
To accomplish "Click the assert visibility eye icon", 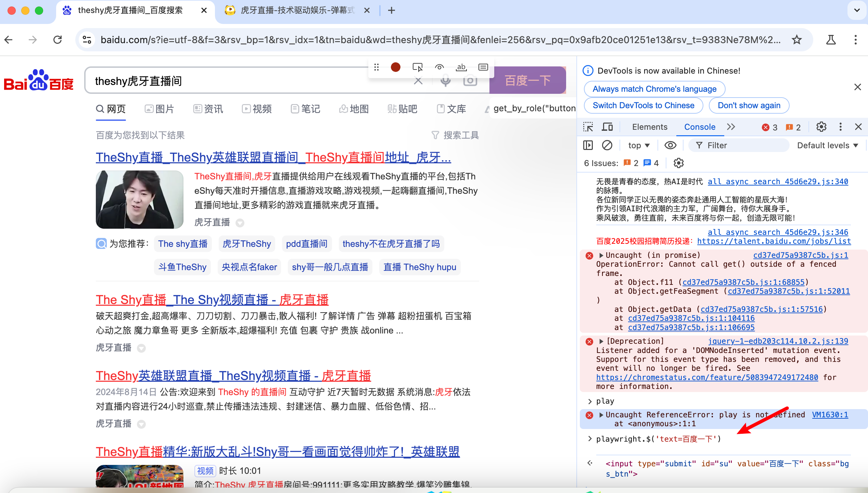I will (439, 67).
